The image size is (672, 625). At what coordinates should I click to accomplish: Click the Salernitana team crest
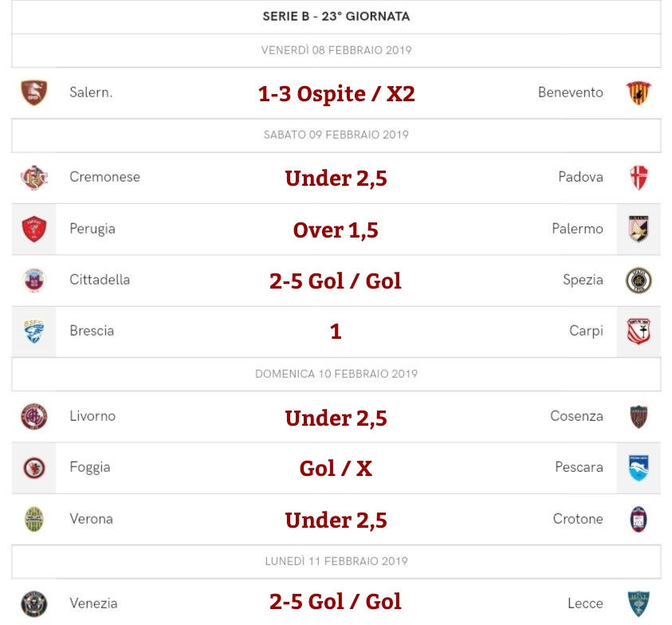coord(33,92)
